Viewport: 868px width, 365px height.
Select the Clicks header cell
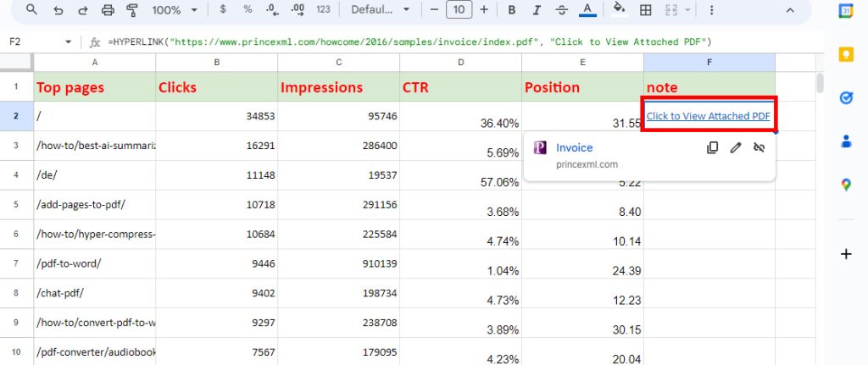[x=217, y=87]
